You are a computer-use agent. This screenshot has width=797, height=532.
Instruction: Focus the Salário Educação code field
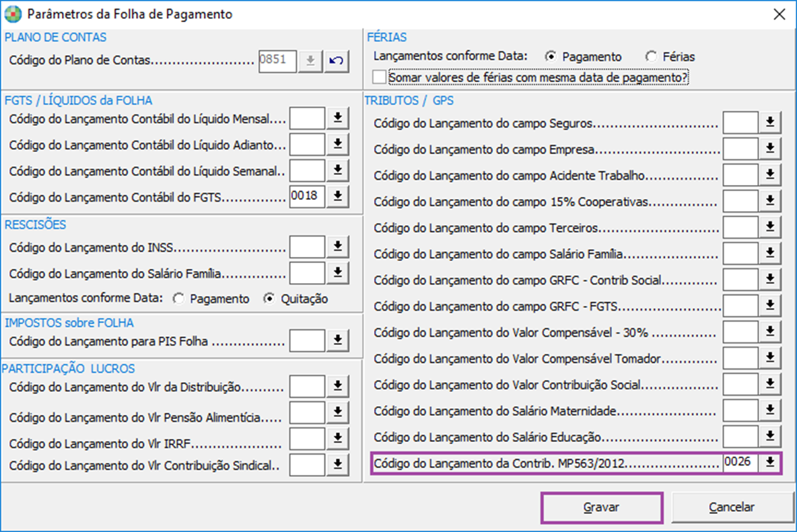click(x=740, y=436)
